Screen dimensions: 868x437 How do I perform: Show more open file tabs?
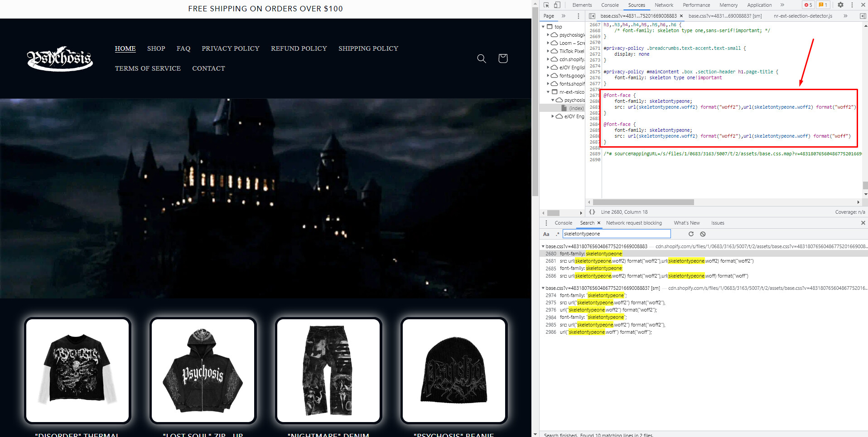tap(845, 16)
